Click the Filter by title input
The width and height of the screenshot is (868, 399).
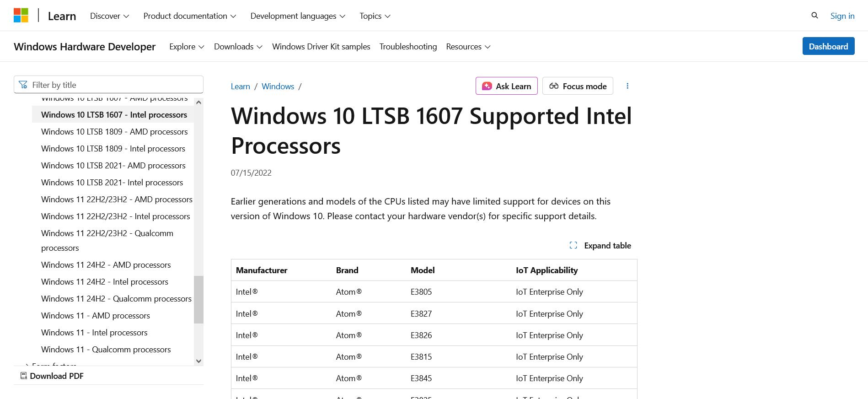click(114, 85)
